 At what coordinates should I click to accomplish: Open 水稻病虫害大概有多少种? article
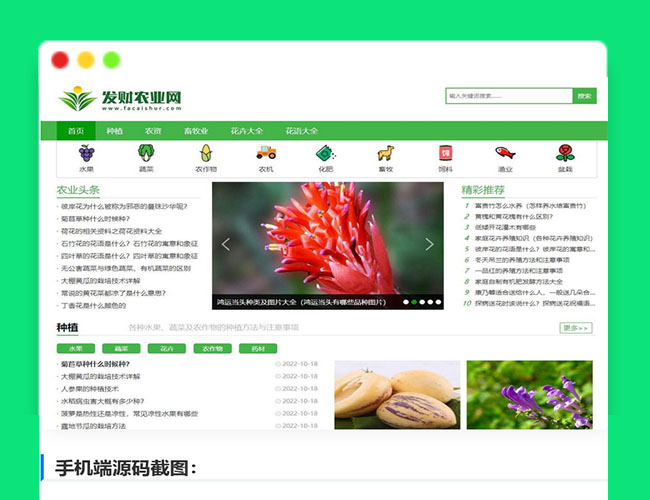pos(102,401)
